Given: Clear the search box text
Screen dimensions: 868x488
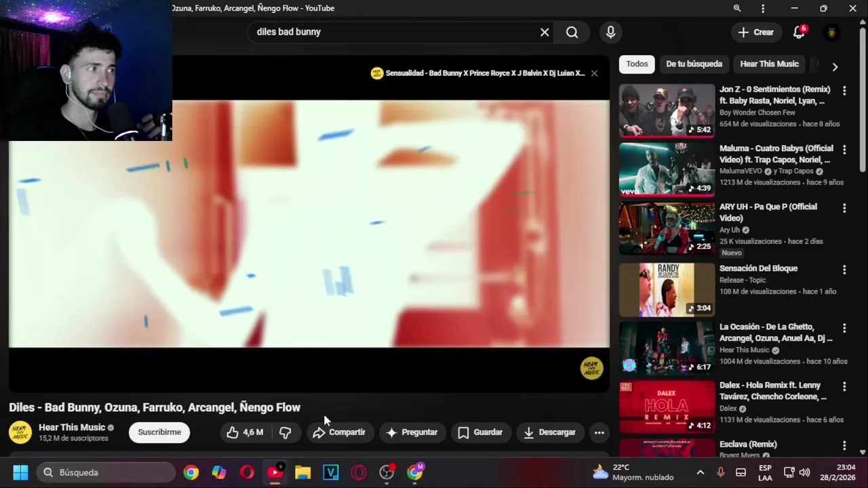Looking at the screenshot, I should [545, 32].
